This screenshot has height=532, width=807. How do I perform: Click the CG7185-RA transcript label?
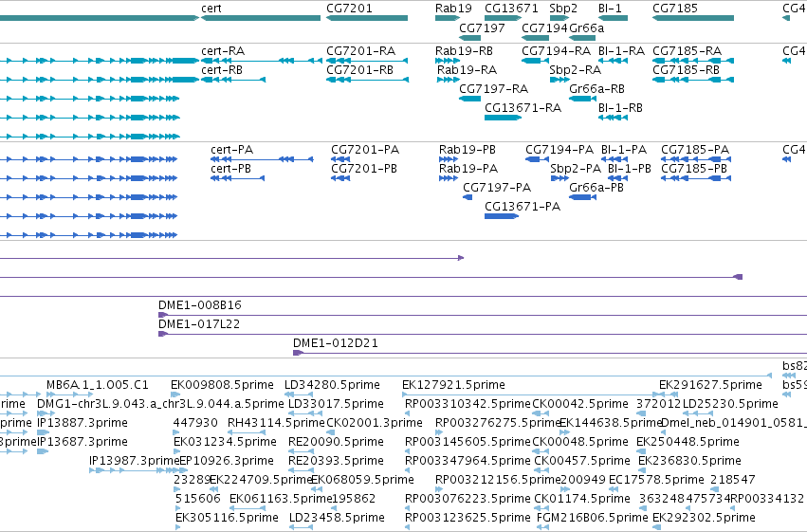pos(688,51)
